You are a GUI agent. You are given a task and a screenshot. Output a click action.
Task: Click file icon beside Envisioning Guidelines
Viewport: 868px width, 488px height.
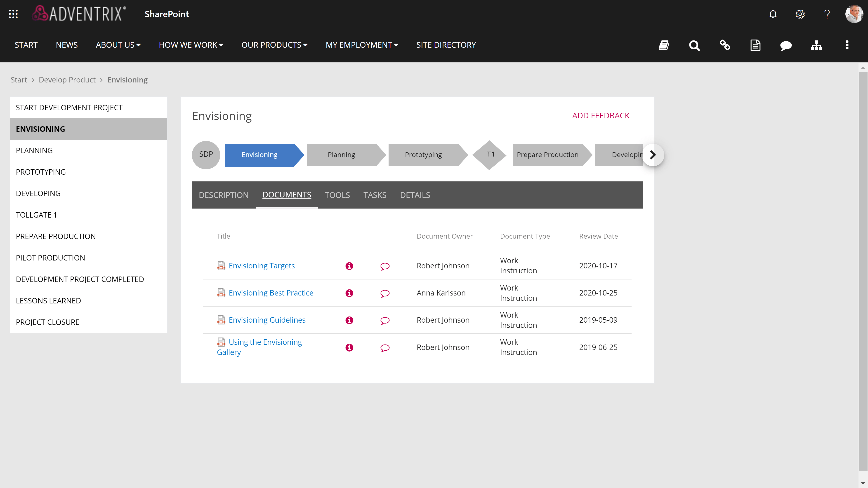pos(221,320)
